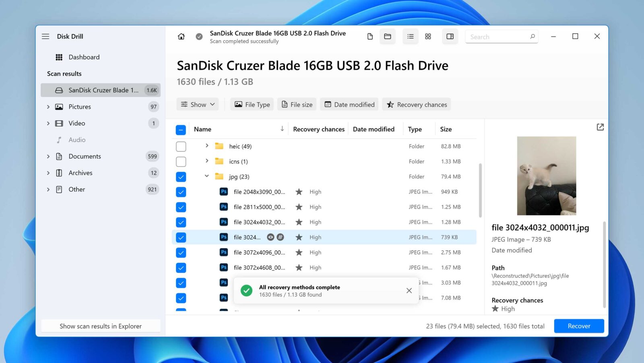Open the Date modified filter
The height and width of the screenshot is (363, 644).
(349, 104)
